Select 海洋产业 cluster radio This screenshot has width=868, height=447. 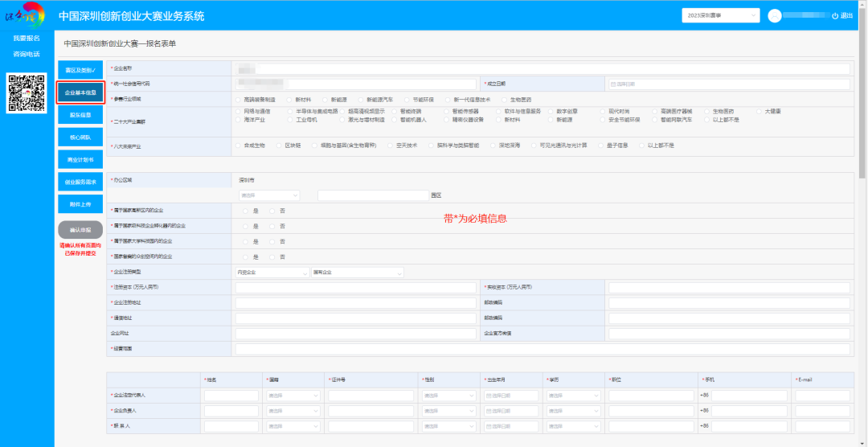(x=238, y=120)
